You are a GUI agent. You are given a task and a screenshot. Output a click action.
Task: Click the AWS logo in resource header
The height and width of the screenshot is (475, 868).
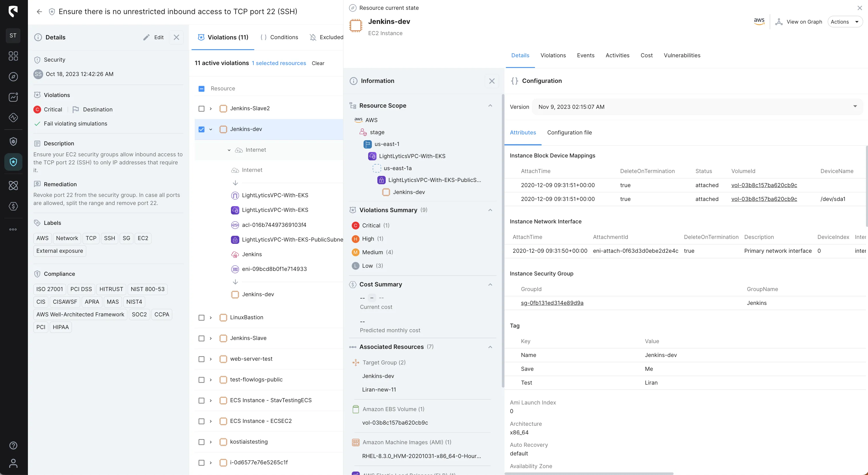pos(759,21)
